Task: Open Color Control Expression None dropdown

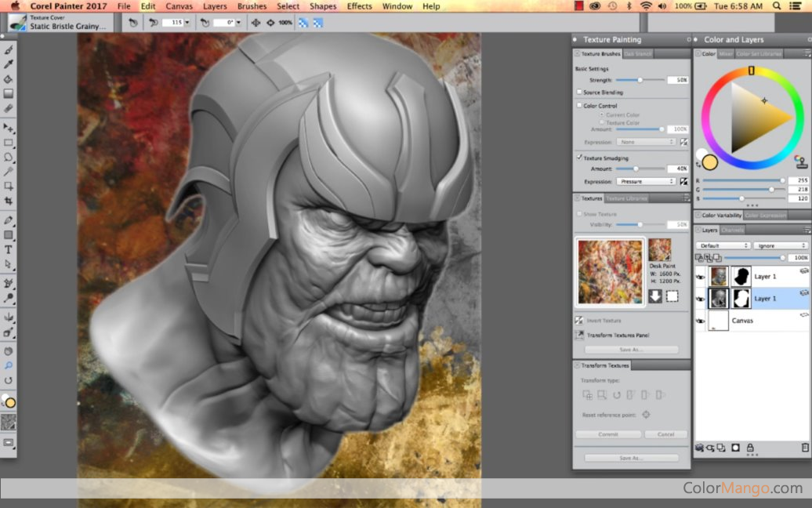Action: (x=646, y=142)
